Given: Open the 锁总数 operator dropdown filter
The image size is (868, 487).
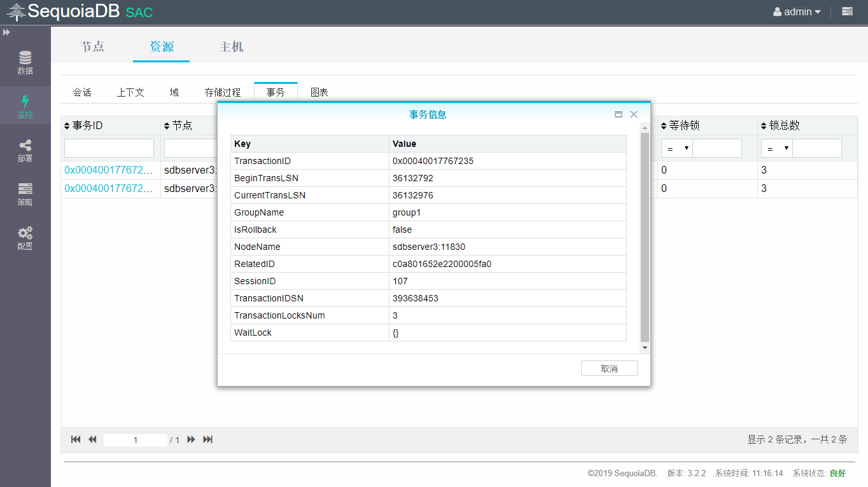Looking at the screenshot, I should [x=776, y=148].
